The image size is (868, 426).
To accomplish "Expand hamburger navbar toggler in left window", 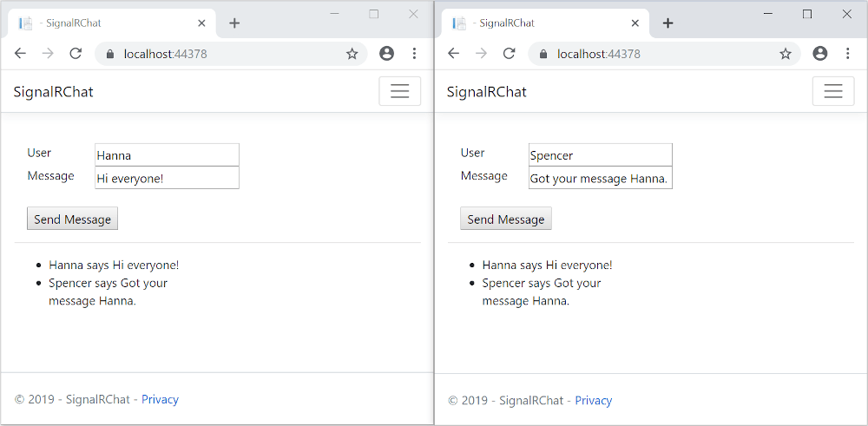I will pos(399,91).
